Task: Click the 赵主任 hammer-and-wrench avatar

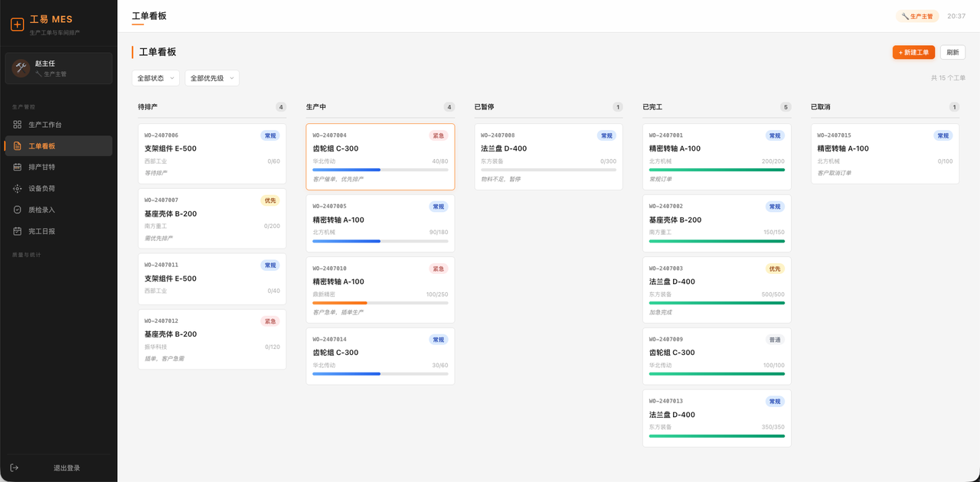Action: (21, 68)
